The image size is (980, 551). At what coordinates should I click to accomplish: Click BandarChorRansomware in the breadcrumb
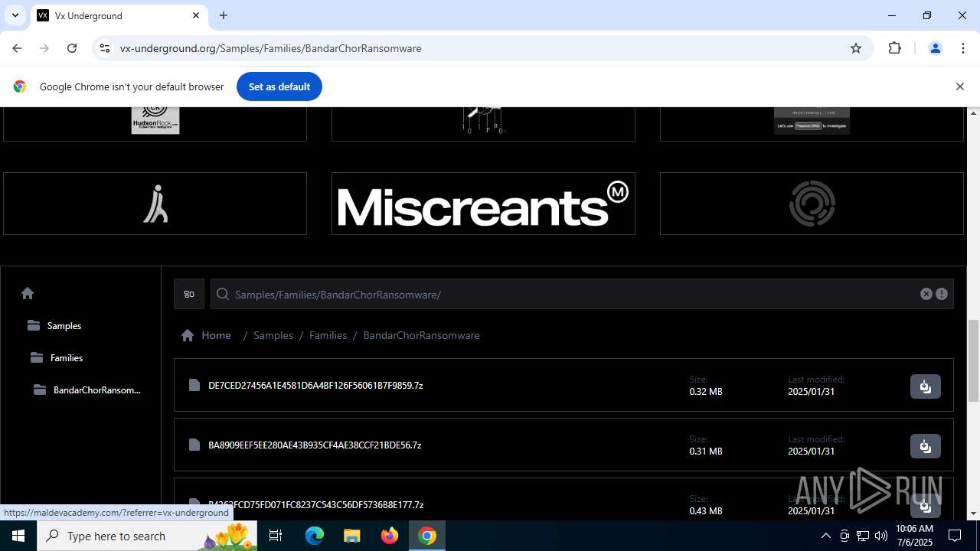(x=421, y=335)
